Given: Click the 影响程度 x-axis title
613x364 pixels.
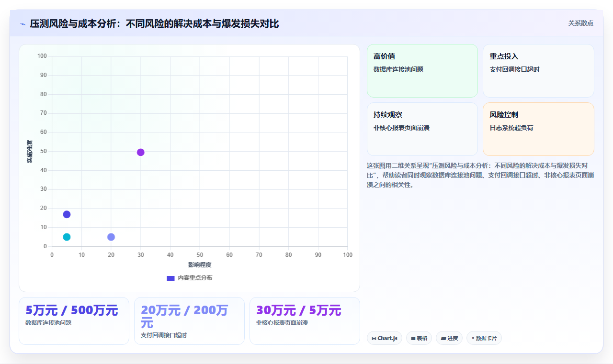Looking at the screenshot, I should pos(200,265).
